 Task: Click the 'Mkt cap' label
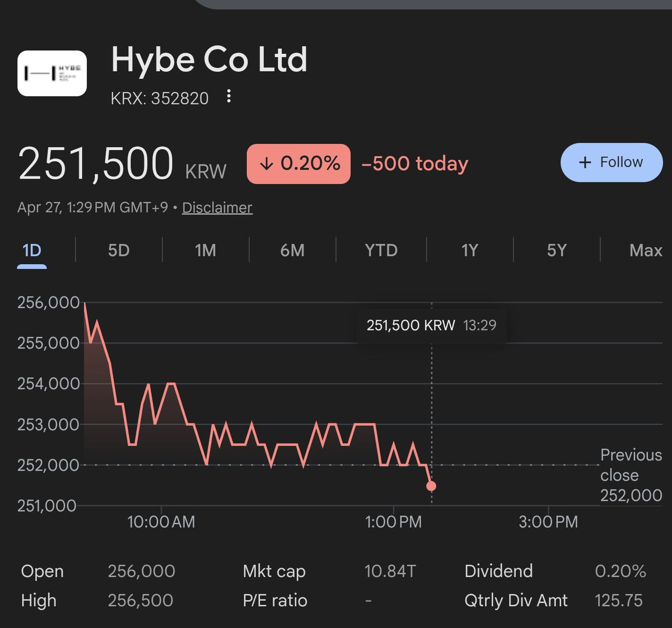click(x=274, y=571)
